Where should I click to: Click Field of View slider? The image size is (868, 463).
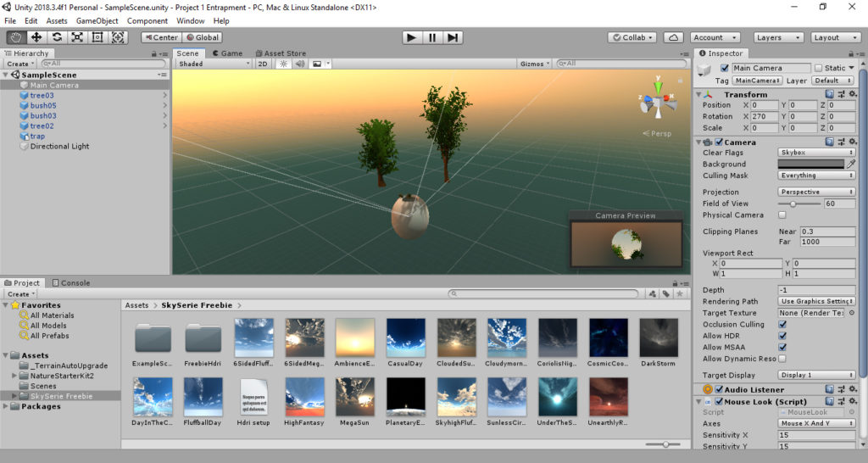(799, 204)
